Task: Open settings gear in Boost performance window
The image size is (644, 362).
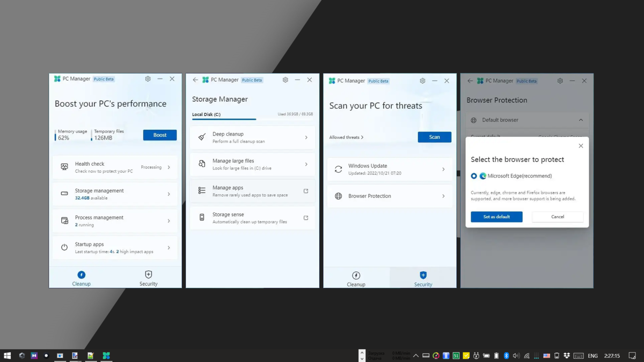Action: point(148,79)
